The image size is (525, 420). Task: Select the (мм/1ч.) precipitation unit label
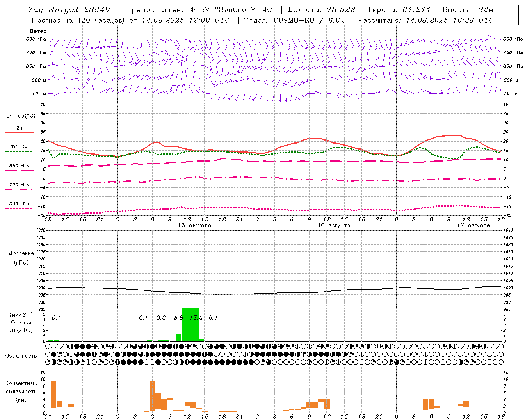21,330
